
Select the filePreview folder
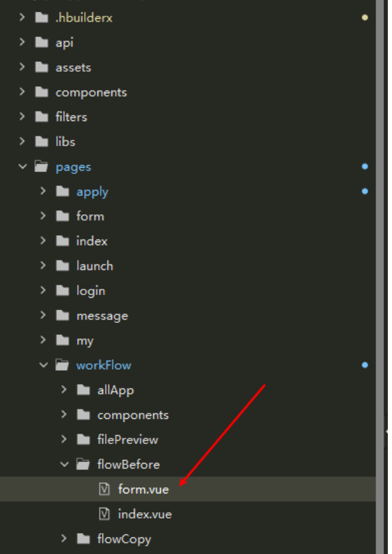click(188, 440)
